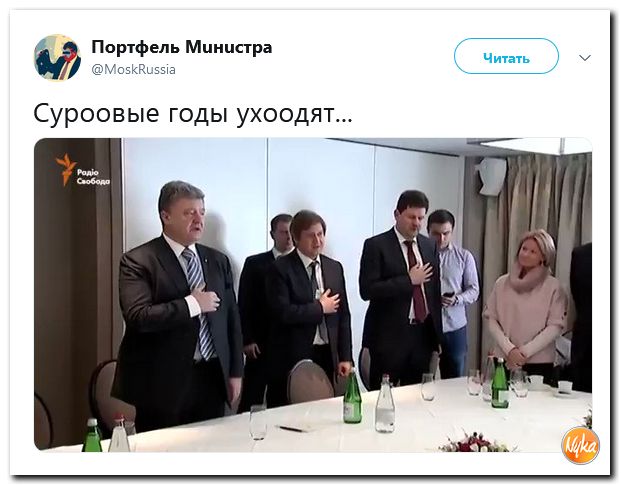Click the Портфель Министра display name
This screenshot has height=486, width=621.
[182, 47]
